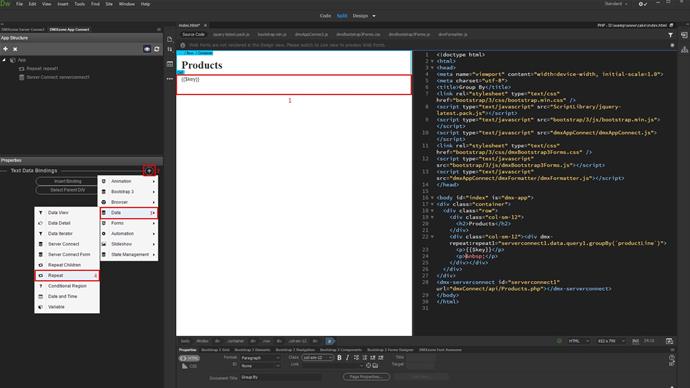
Task: Open the Animation submenu
Action: pos(128,181)
